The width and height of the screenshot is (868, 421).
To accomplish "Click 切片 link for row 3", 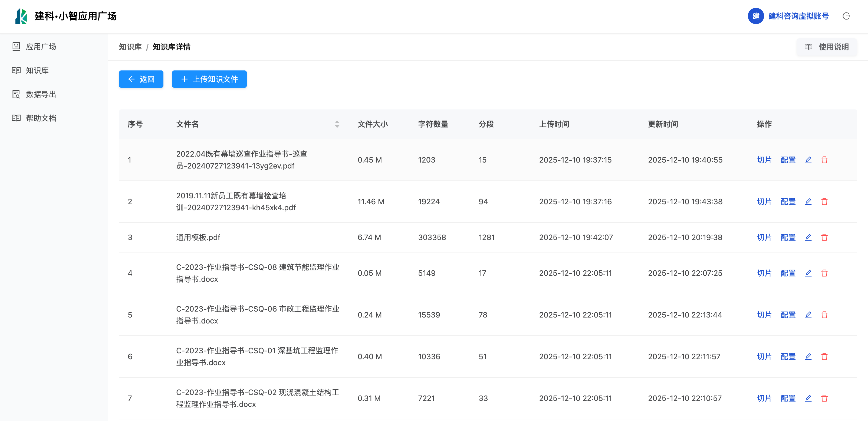I will click(764, 238).
